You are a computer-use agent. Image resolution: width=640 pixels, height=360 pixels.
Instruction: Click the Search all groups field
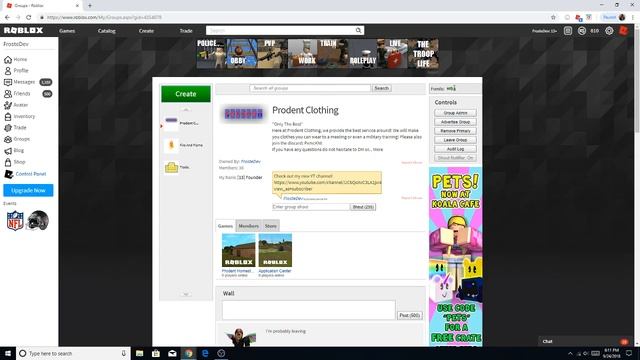click(310, 88)
